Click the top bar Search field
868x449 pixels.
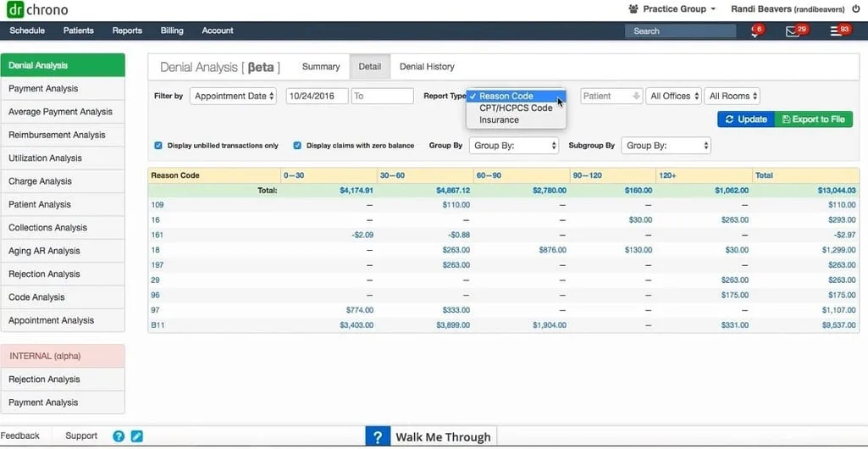coord(680,31)
